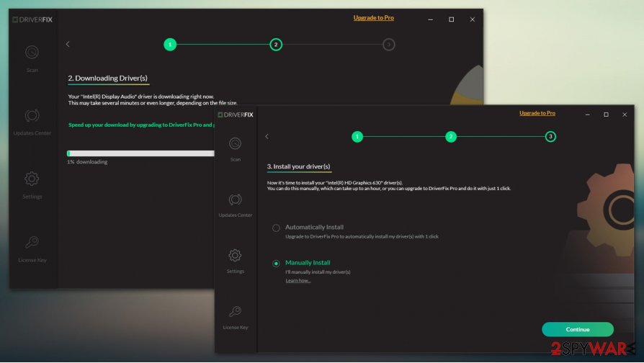Open License Key in the front window sidebar
Image resolution: width=644 pixels, height=363 pixels.
236,318
